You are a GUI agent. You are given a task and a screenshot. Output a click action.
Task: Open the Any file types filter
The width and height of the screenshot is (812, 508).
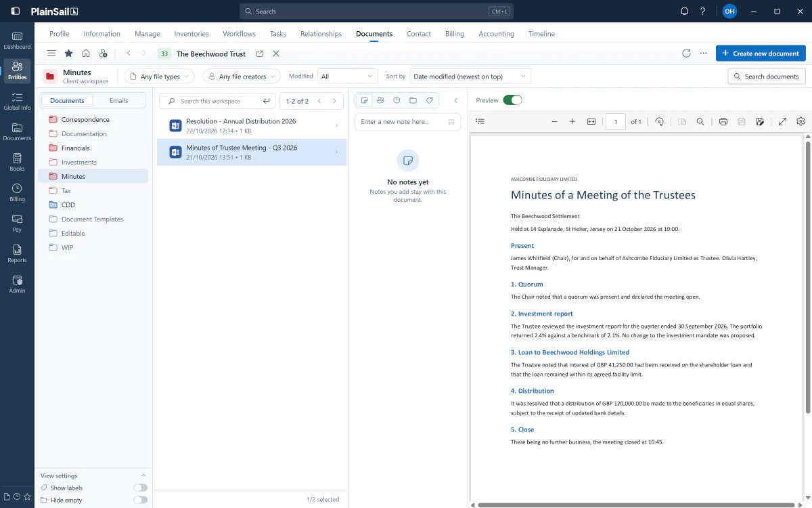(x=159, y=77)
